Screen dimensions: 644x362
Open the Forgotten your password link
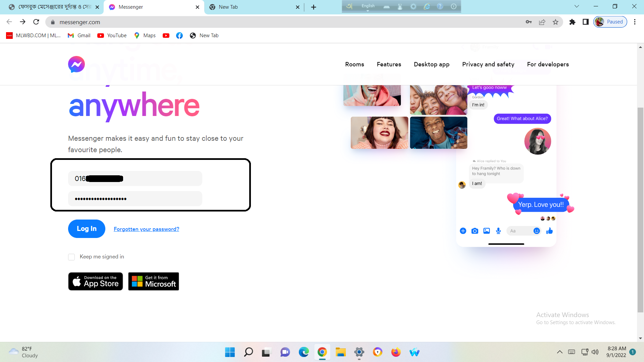click(x=146, y=229)
